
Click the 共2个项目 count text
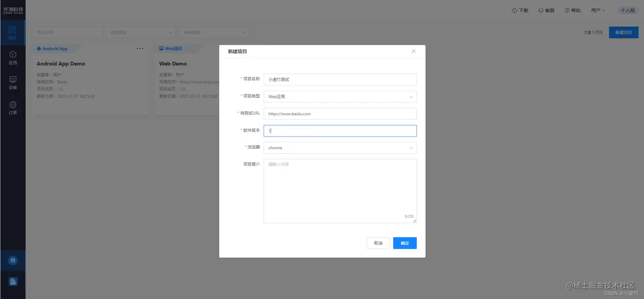click(593, 32)
